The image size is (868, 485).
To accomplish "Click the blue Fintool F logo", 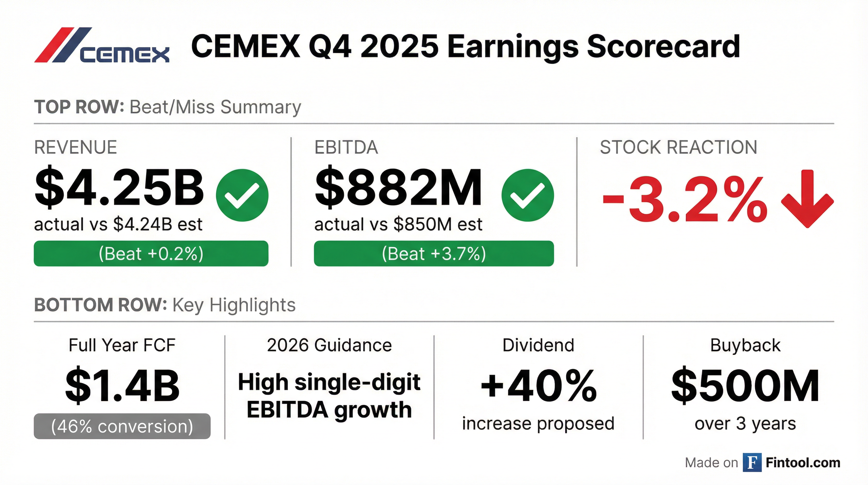I will click(x=752, y=463).
